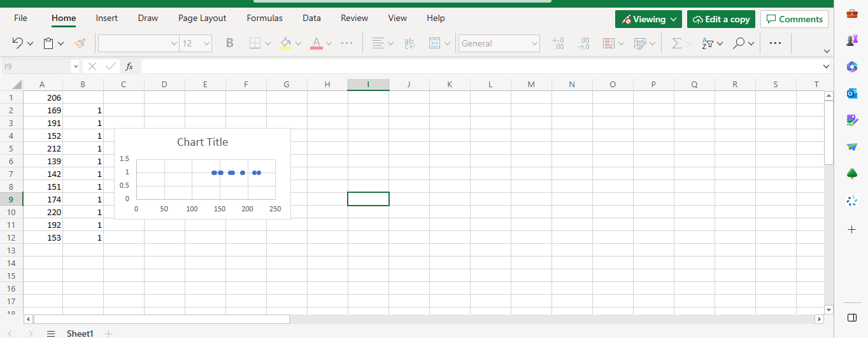Viewport: 868px width, 338px height.
Task: Click cell A1 containing 206
Action: coord(43,97)
